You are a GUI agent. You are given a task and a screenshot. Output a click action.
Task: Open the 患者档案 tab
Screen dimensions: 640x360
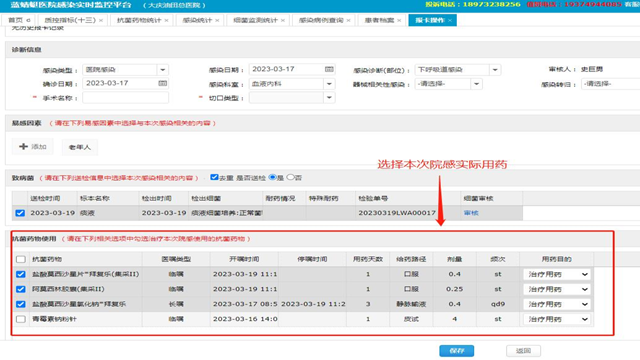tap(380, 20)
